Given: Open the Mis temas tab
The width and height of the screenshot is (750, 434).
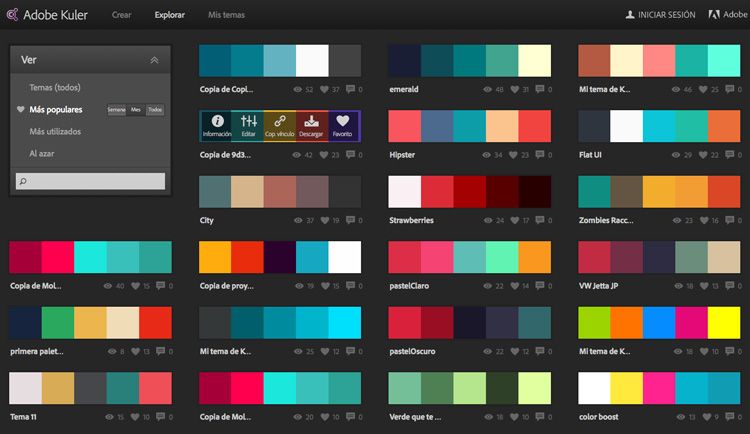Looking at the screenshot, I should [226, 15].
